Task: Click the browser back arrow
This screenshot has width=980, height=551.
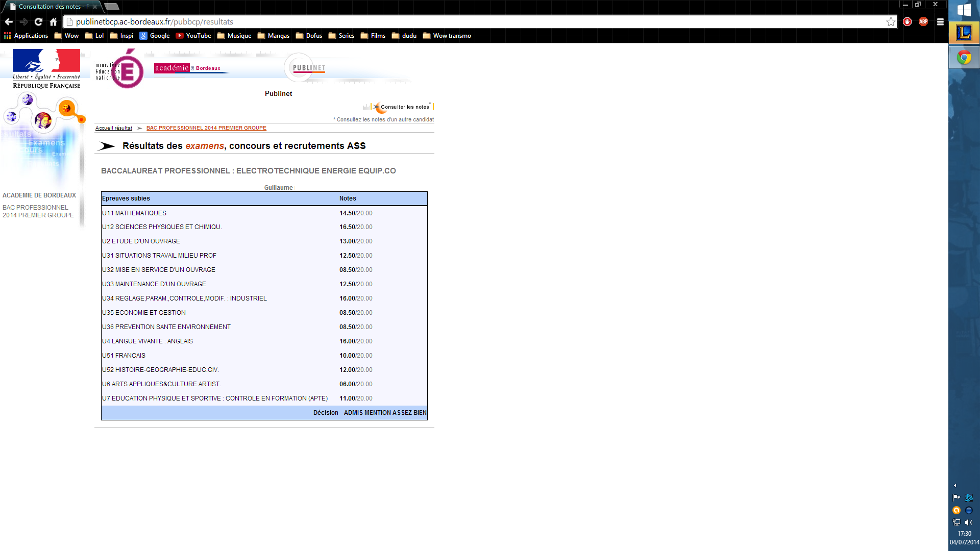Action: click(9, 22)
